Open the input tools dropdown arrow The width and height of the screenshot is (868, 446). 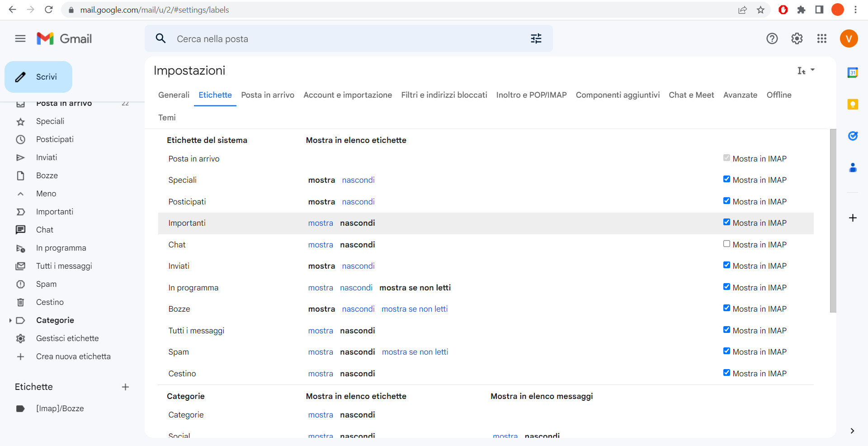pyautogui.click(x=812, y=70)
